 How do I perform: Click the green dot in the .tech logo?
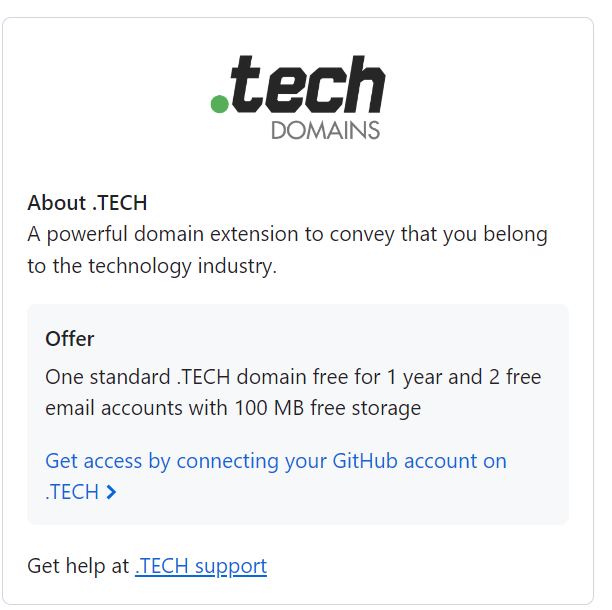coord(219,104)
